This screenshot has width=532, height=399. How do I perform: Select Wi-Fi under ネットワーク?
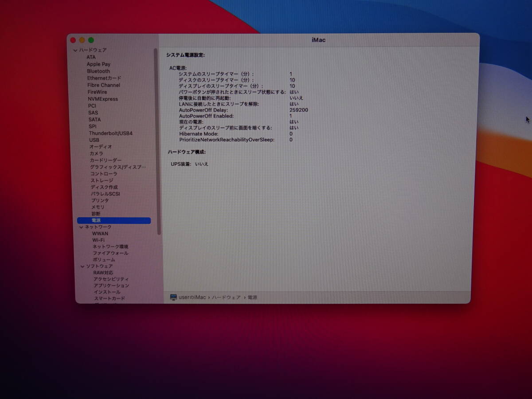[98, 240]
